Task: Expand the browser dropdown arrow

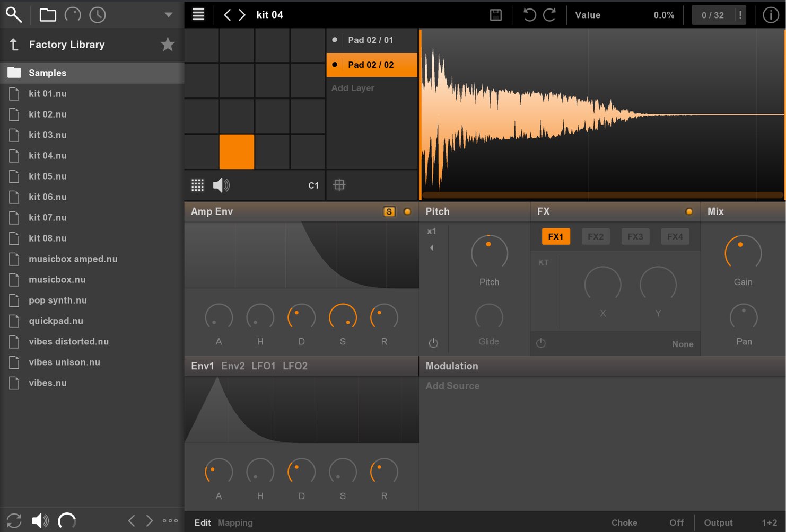Action: click(x=169, y=15)
